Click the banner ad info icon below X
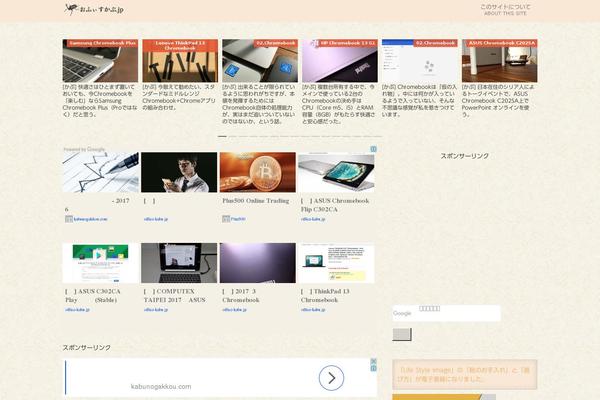The width and height of the screenshot is (600, 400). (x=373, y=368)
